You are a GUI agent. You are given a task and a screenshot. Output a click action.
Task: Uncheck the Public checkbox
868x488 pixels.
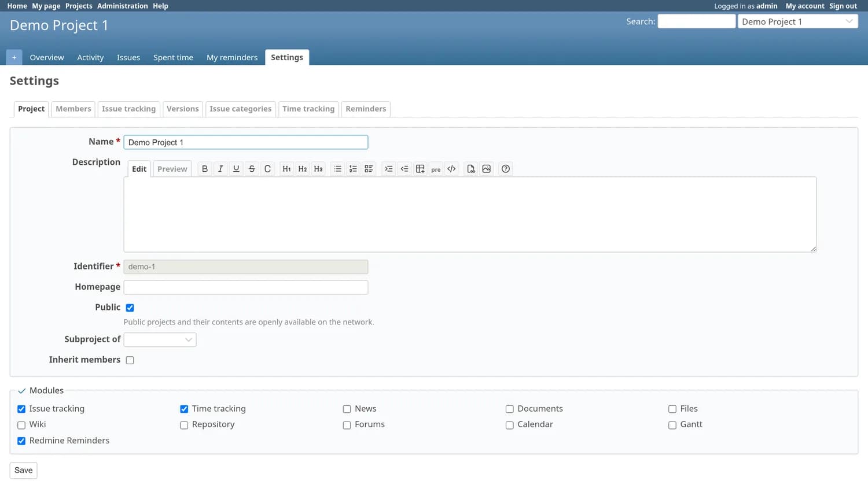130,308
